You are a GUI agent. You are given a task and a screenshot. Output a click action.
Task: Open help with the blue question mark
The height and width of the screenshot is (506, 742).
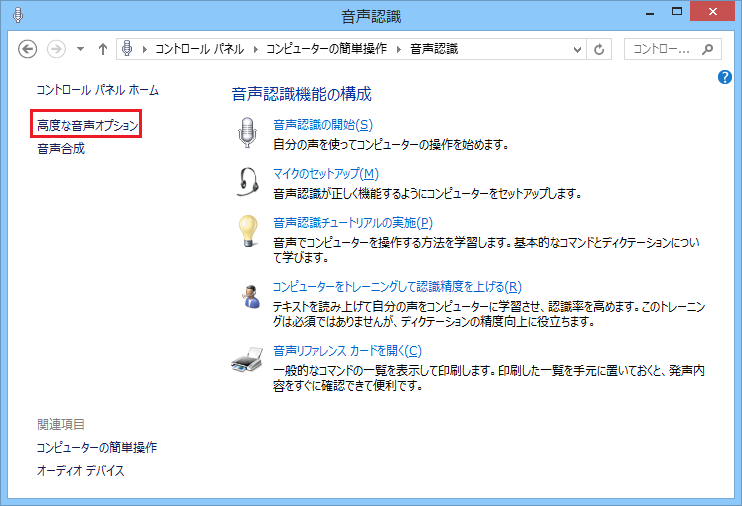pos(726,77)
